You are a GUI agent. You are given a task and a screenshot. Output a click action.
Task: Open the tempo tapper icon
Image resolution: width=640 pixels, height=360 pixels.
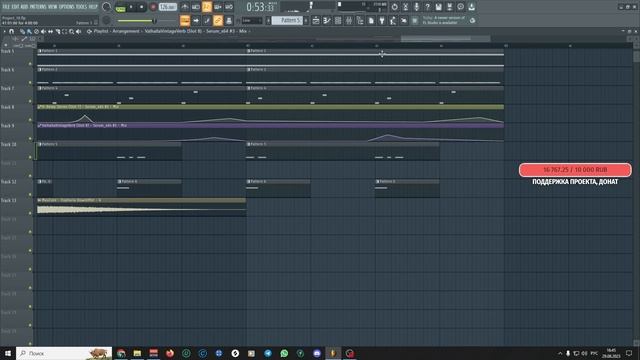pos(393,20)
